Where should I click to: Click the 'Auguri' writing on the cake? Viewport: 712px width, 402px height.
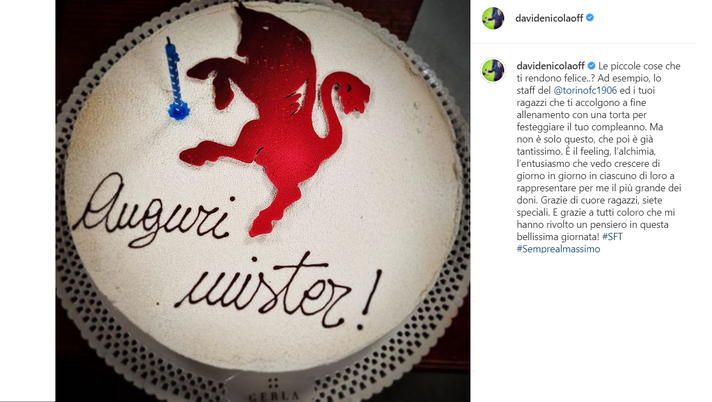point(153,211)
